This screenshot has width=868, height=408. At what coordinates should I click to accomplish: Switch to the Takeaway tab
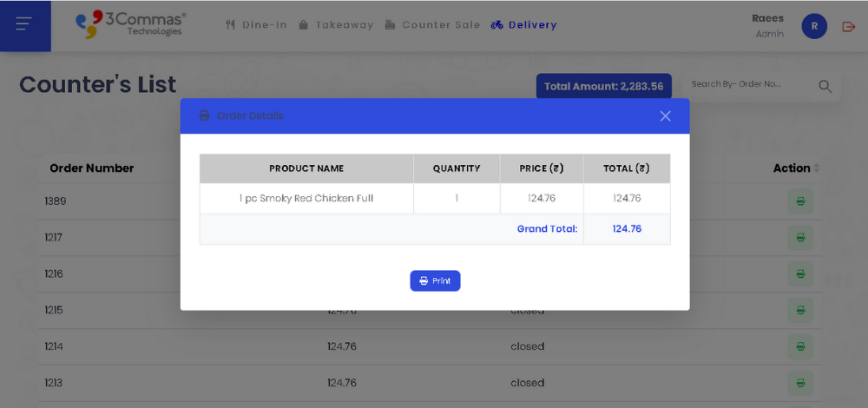[336, 25]
